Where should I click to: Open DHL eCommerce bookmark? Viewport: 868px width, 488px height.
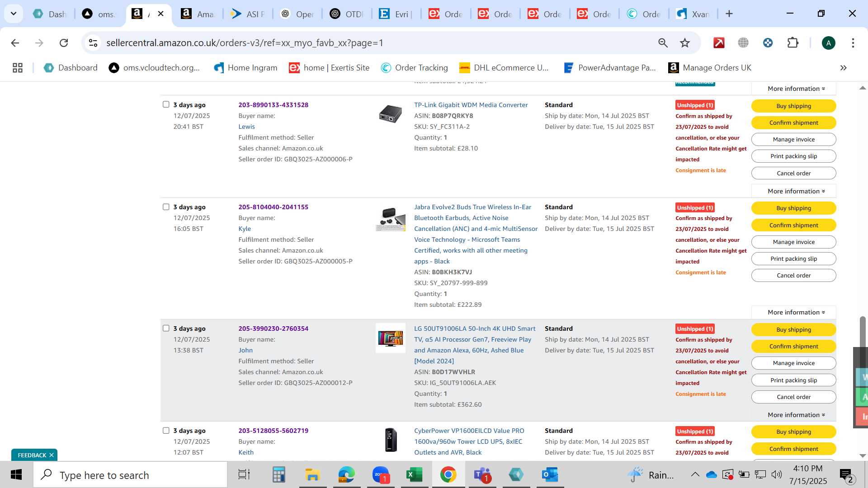pos(504,68)
